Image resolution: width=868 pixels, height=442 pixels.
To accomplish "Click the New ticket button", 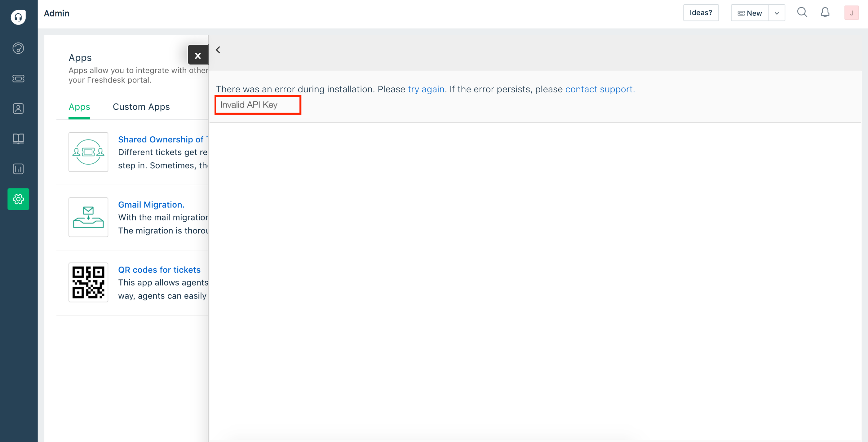I will pyautogui.click(x=750, y=13).
